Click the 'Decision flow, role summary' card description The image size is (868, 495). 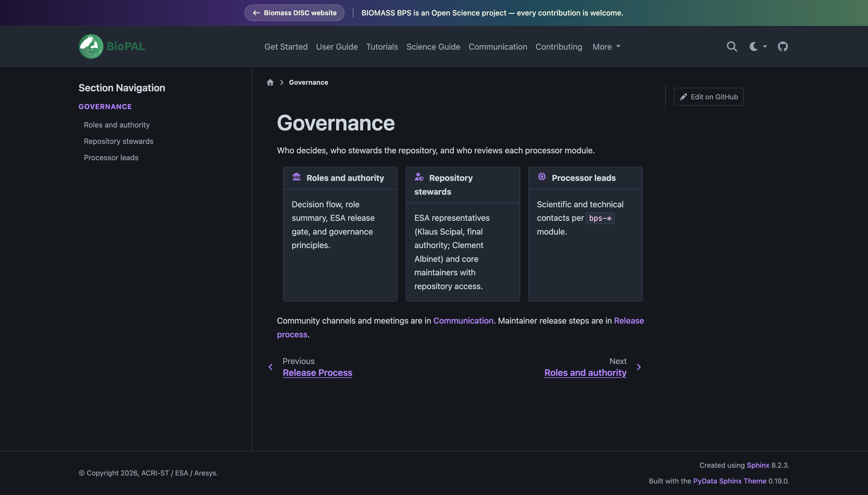[x=333, y=225]
